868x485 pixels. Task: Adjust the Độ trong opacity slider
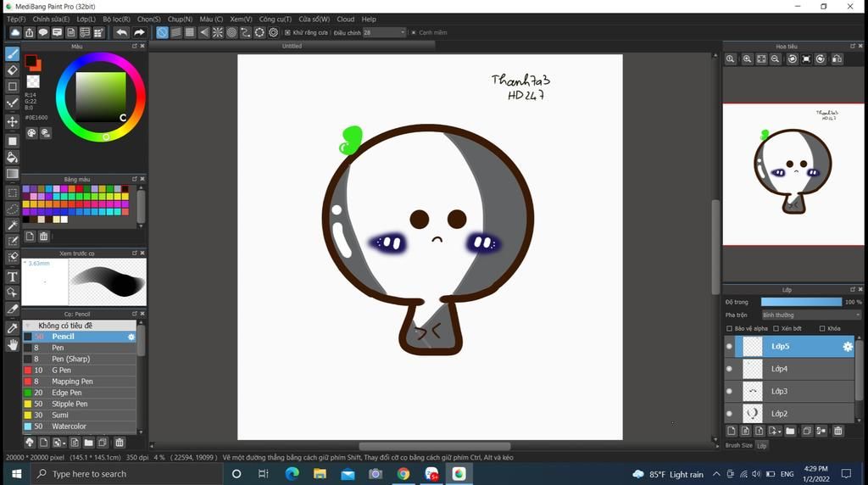[801, 302]
